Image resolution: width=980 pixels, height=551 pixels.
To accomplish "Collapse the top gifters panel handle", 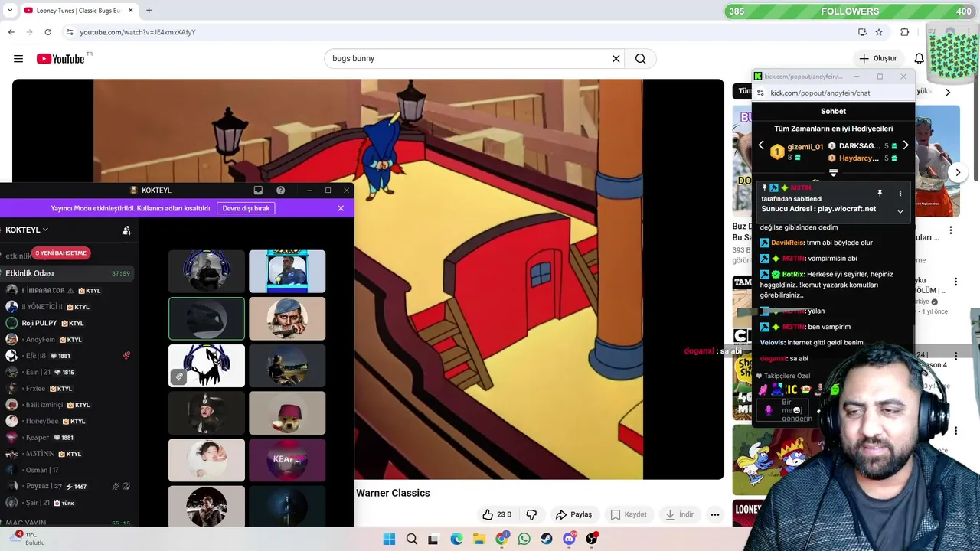I will pos(833,173).
